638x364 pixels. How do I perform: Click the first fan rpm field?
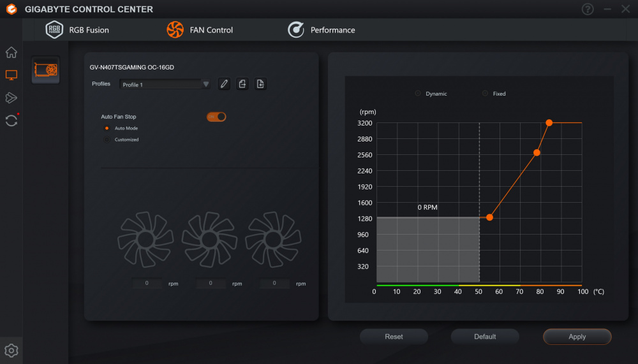[x=147, y=283]
